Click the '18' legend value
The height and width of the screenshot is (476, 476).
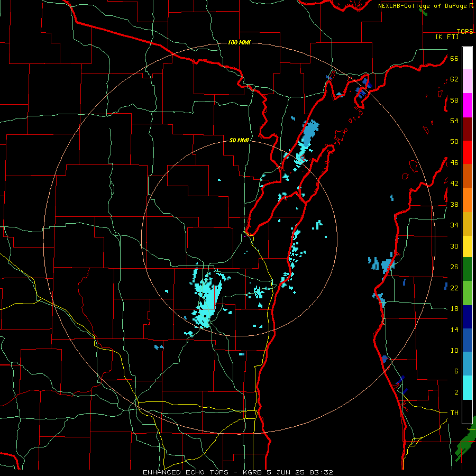[x=454, y=309]
